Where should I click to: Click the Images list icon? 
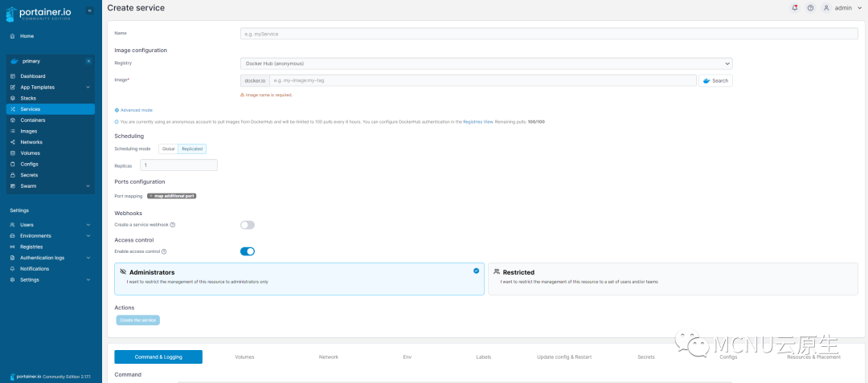[12, 131]
